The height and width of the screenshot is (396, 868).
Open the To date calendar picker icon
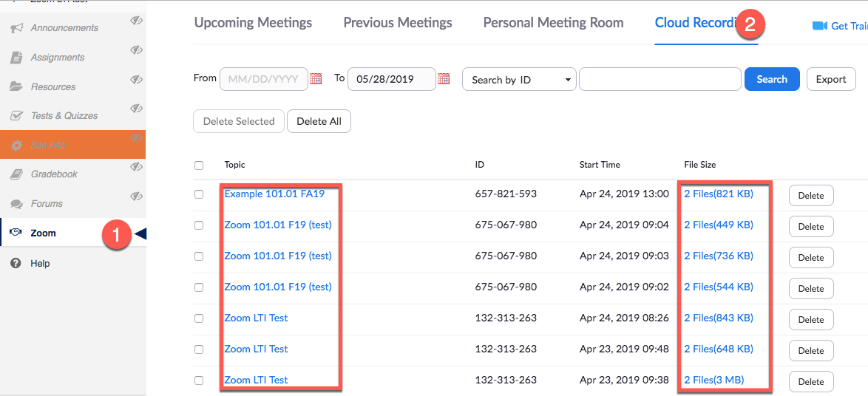(444, 79)
